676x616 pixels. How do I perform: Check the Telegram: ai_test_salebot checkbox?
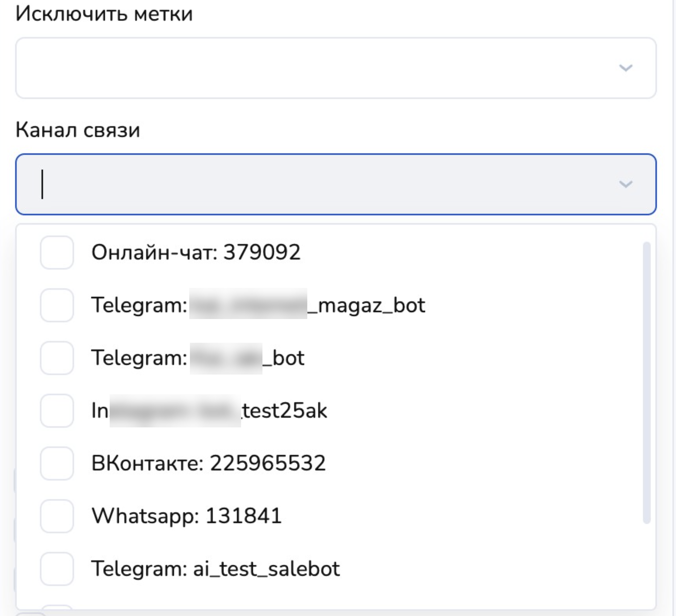[57, 569]
